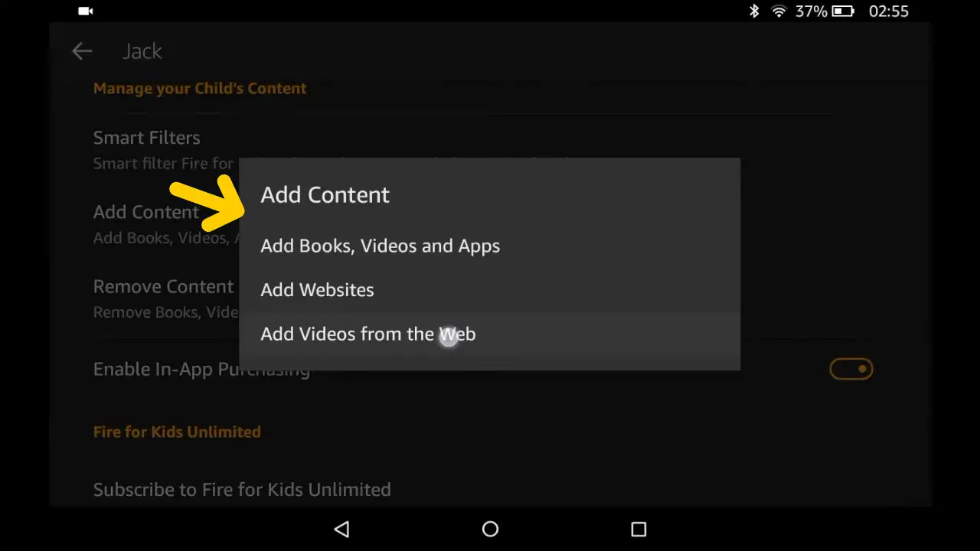Select Add Books, Videos and Apps
Image resolution: width=980 pixels, height=551 pixels.
click(x=380, y=246)
